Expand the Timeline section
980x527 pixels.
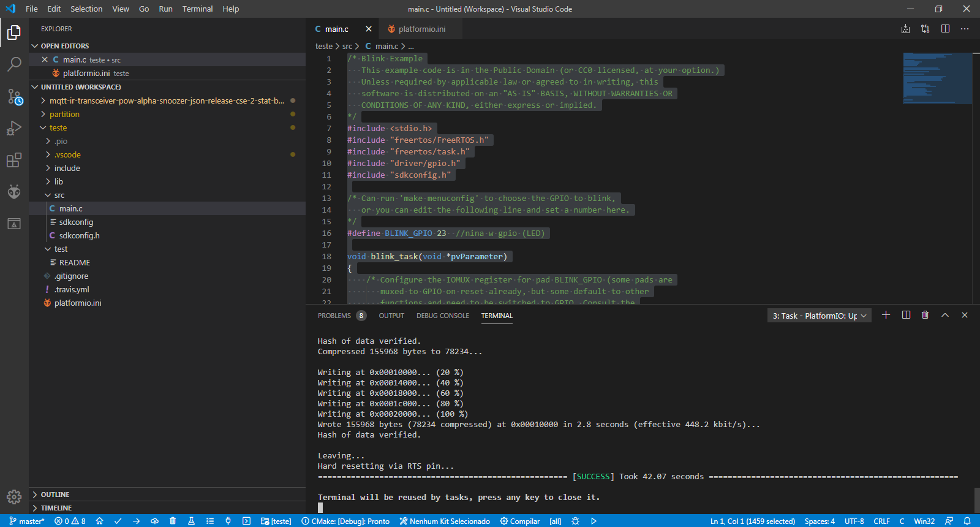pos(167,508)
